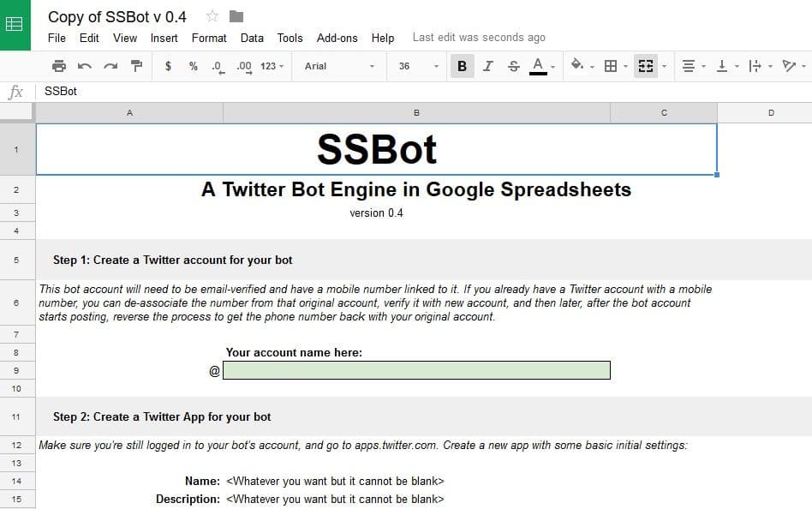
Task: Open the View menu
Action: pos(125,38)
